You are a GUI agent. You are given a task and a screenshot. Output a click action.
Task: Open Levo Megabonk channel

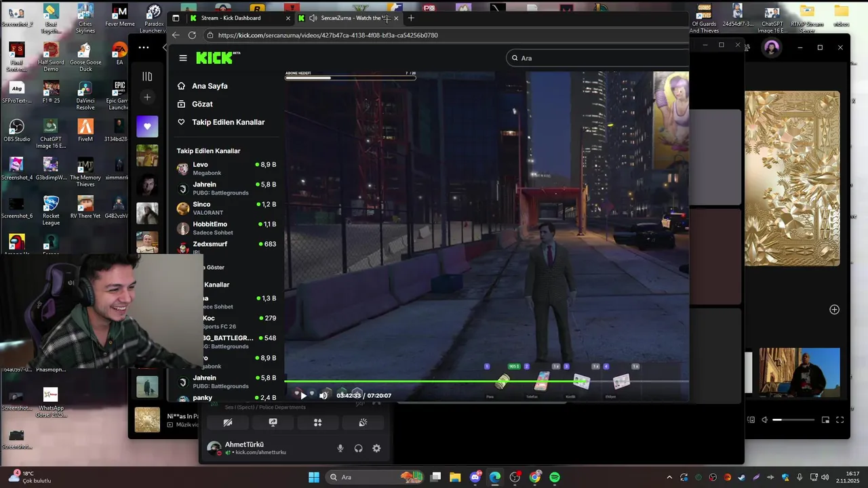226,168
